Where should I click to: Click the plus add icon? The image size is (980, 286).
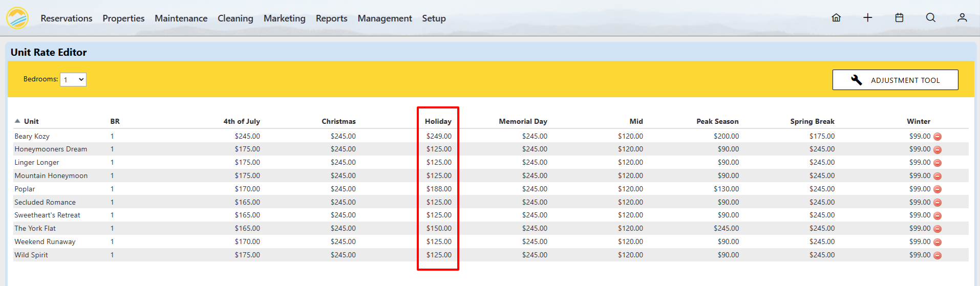coord(867,18)
